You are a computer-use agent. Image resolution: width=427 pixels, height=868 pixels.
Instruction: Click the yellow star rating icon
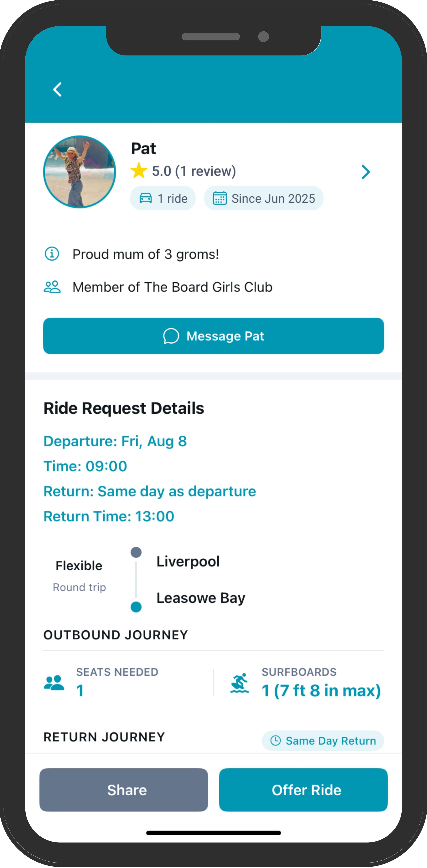coord(139,170)
